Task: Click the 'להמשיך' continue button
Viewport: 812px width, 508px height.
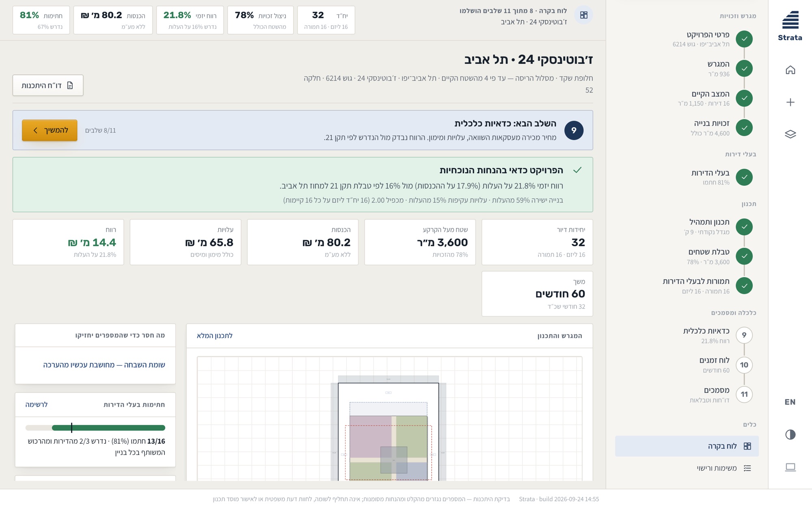Action: click(50, 130)
